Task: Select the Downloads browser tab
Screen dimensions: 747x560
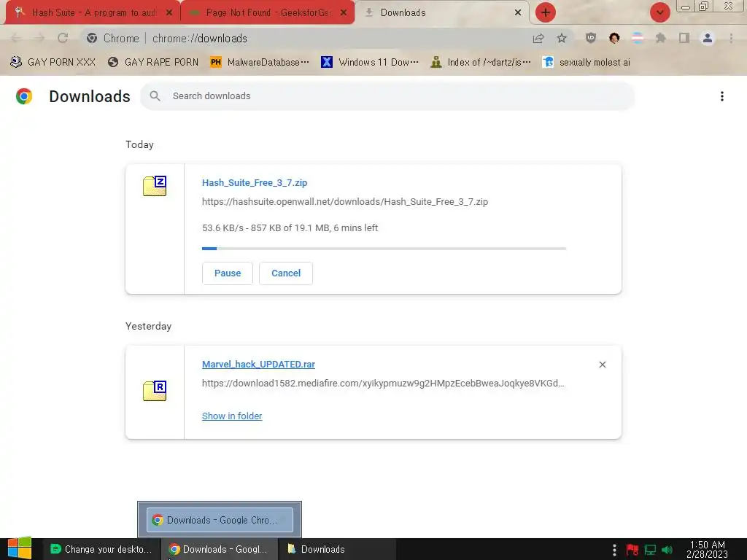Action: pyautogui.click(x=443, y=13)
